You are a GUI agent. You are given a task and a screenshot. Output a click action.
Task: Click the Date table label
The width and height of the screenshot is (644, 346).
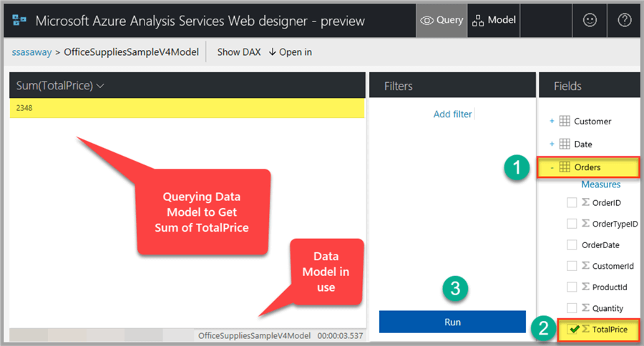582,144
